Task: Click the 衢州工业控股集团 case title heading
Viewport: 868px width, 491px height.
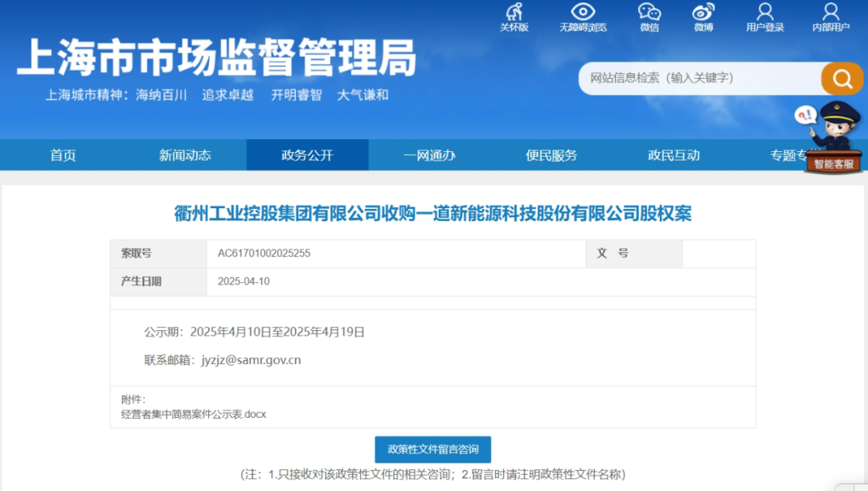Action: tap(433, 213)
